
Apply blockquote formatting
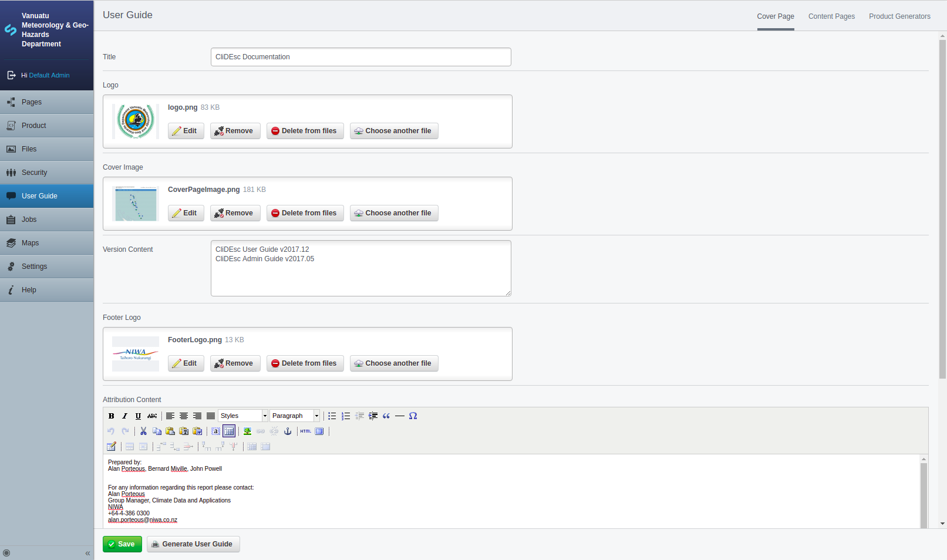pos(386,416)
